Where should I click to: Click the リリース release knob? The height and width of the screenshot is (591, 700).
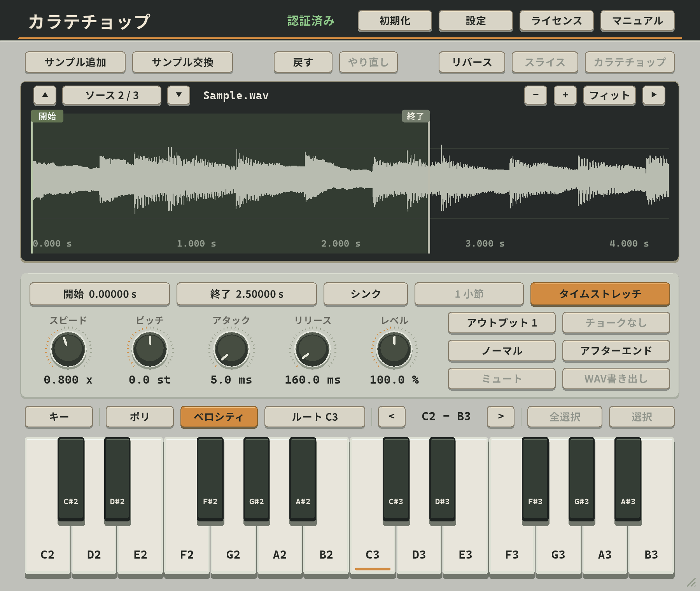pyautogui.click(x=313, y=349)
